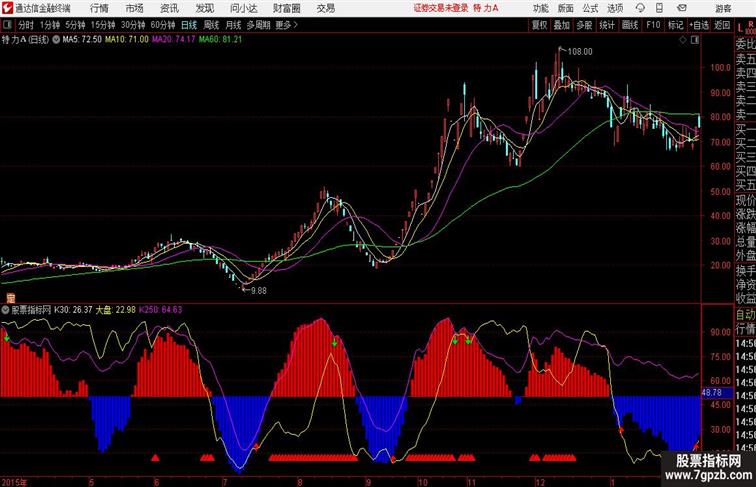Open the main chart MA indicator settings dropdown
Screen dimensions: 756x487
tap(55, 40)
